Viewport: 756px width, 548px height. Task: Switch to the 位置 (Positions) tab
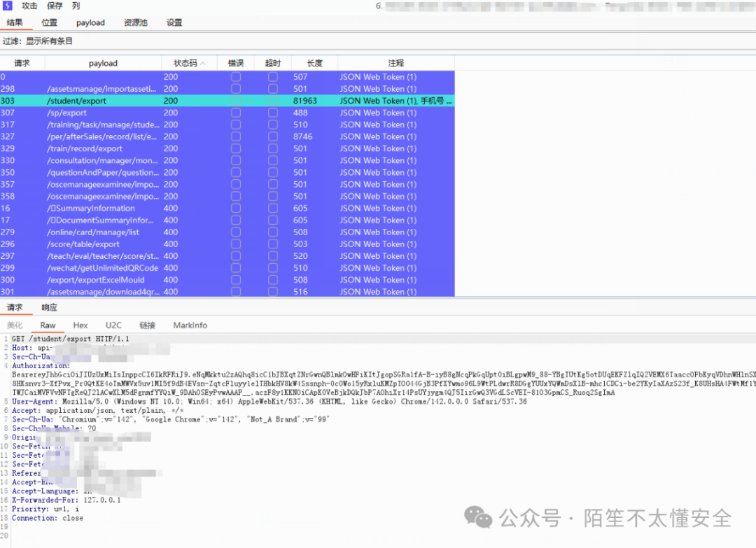click(x=49, y=22)
